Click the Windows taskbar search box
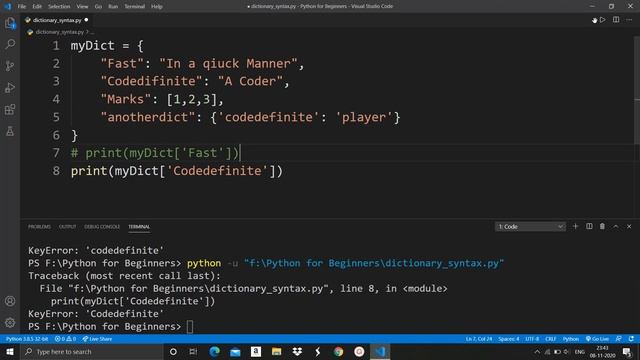640x360 pixels. coord(91,351)
